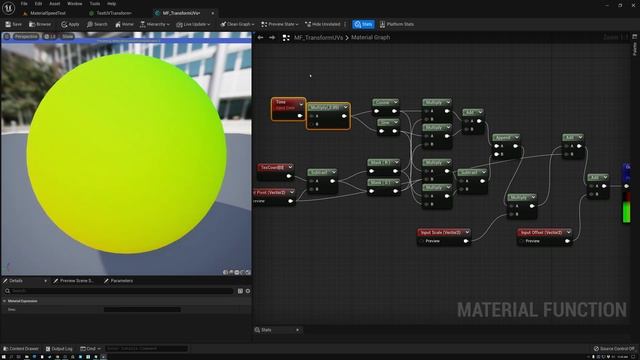Switch to the MaterialSpeedTest tab

tap(47, 13)
